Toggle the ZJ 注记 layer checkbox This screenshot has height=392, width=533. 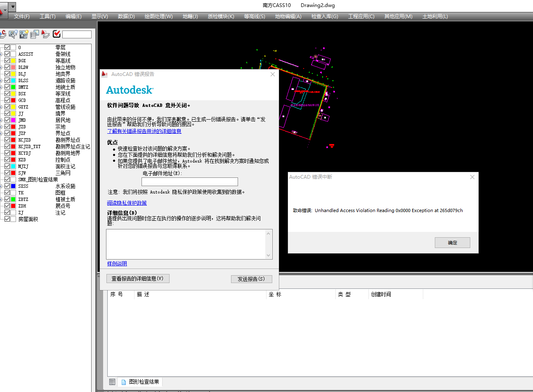pyautogui.click(x=7, y=213)
